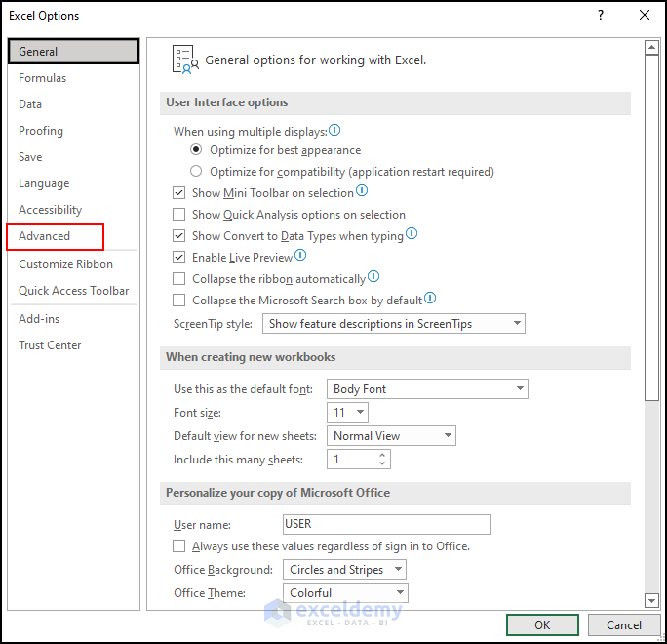The width and height of the screenshot is (667, 644).
Task: Enable Collapse the Microsoft Search box
Action: click(178, 301)
